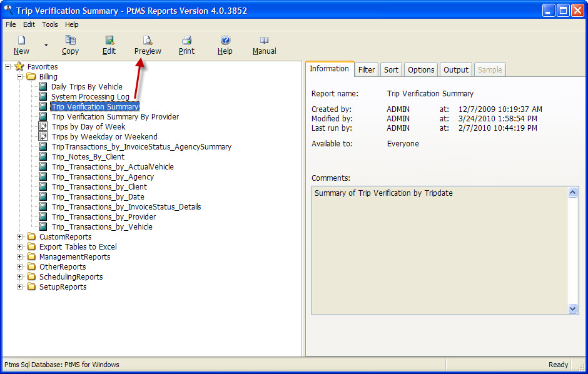Click the Trip_Notes_By_Client report icon

click(43, 156)
